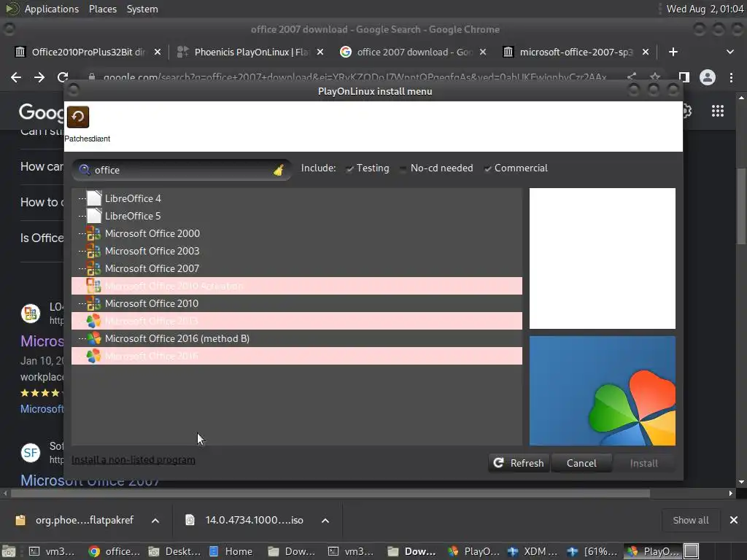Click the LibreOffice 5 document icon

pos(94,216)
